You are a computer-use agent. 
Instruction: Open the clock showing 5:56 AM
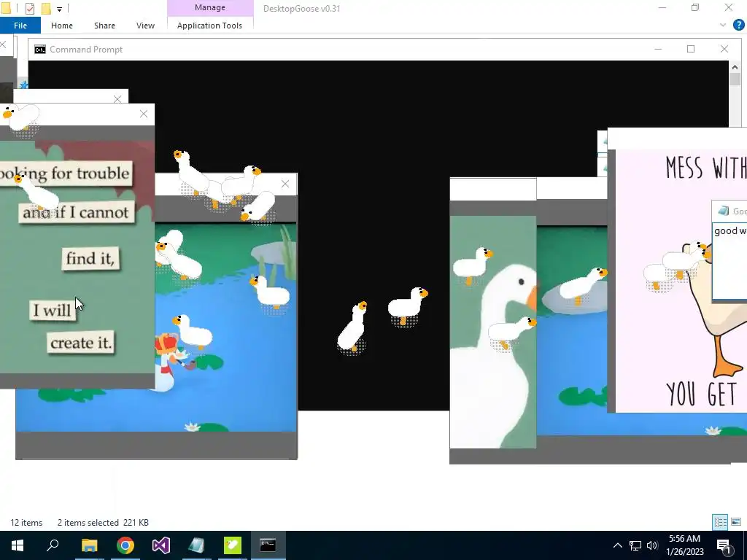point(684,545)
